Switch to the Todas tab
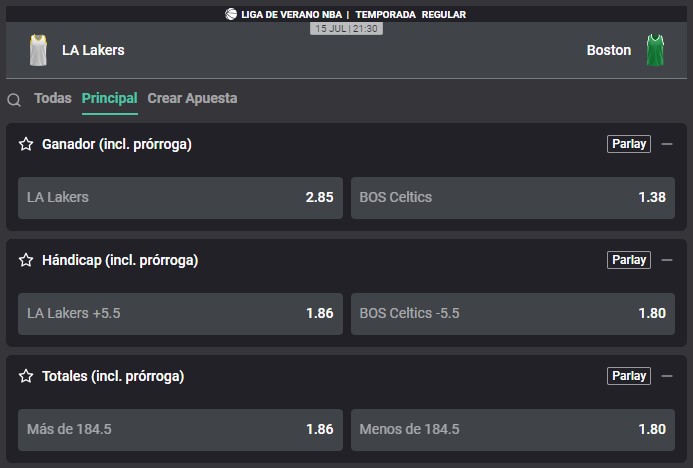Screen dimensions: 693x468 [x=53, y=98]
